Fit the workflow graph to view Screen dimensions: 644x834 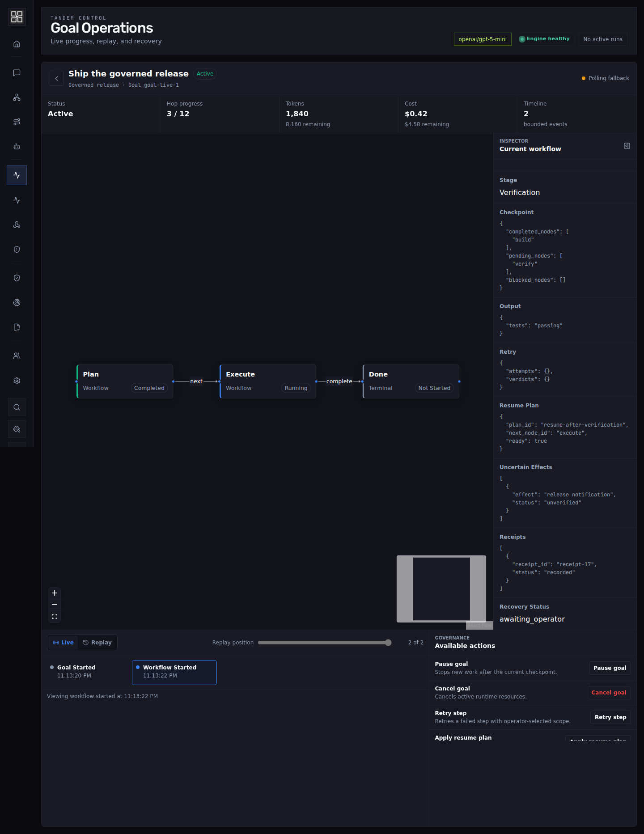coord(55,616)
